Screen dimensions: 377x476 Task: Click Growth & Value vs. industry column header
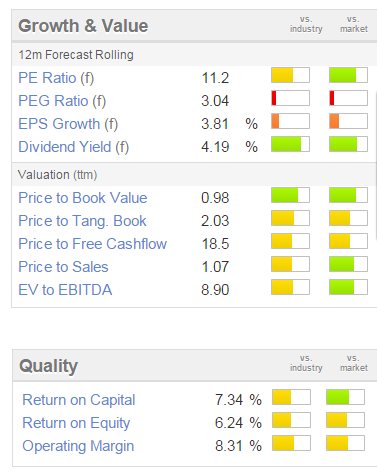[x=306, y=24]
